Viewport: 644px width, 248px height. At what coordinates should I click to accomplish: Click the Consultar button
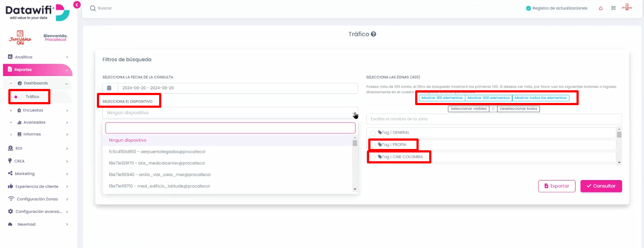pyautogui.click(x=601, y=186)
